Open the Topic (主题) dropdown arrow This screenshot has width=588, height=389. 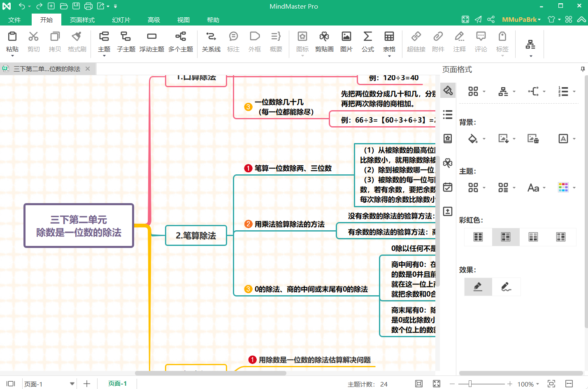(104, 56)
